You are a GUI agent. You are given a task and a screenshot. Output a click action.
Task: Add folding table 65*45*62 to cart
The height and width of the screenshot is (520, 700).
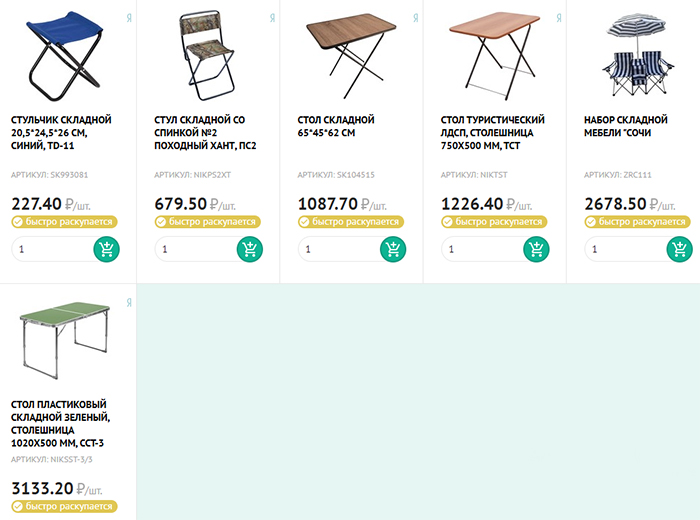(x=393, y=249)
